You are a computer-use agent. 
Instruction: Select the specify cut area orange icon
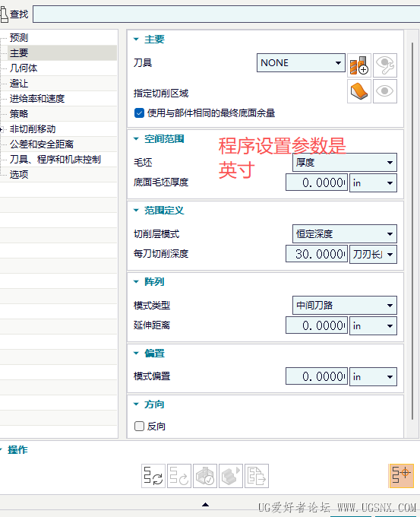(359, 91)
